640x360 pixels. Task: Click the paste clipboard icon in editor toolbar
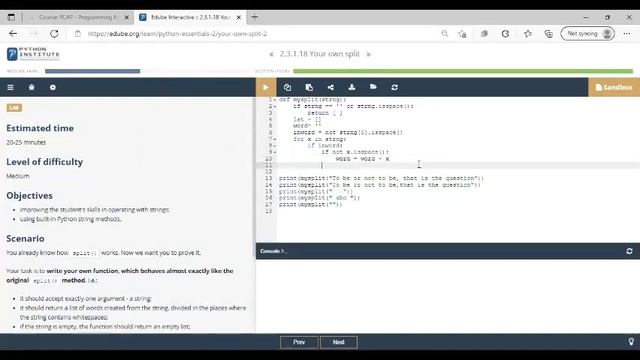click(x=309, y=87)
